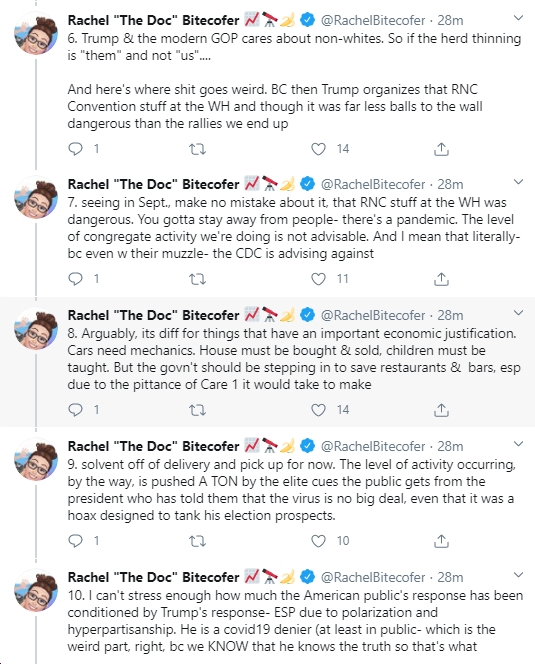This screenshot has height=664, width=535.
Task: Like tweet 8 with 14 likes
Action: click(x=319, y=409)
